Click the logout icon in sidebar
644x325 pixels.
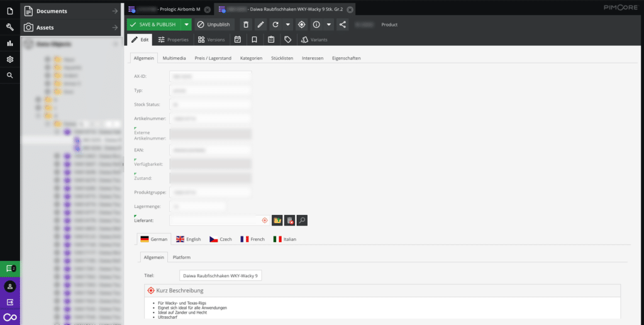10,302
